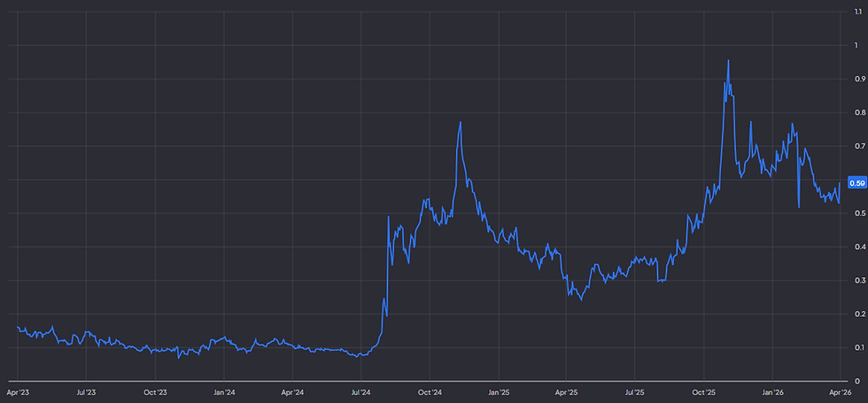868x403 pixels.
Task: Select the 0.8 price scale label
Action: point(858,112)
